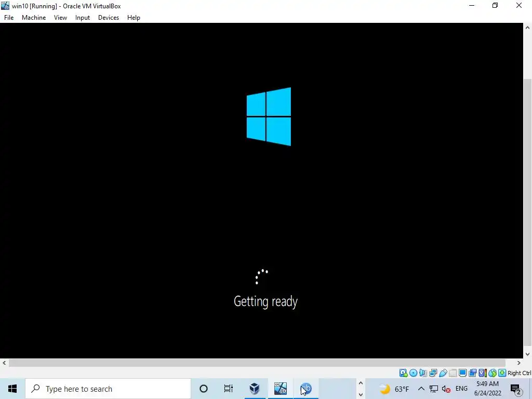Click the VM vertical scrollbar thumb
532x399 pixels.
pos(527,212)
